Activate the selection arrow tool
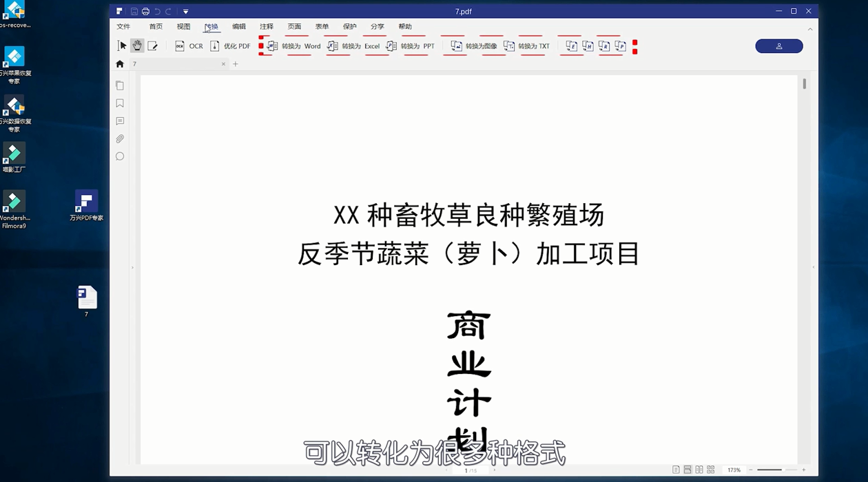The image size is (868, 482). click(x=122, y=45)
